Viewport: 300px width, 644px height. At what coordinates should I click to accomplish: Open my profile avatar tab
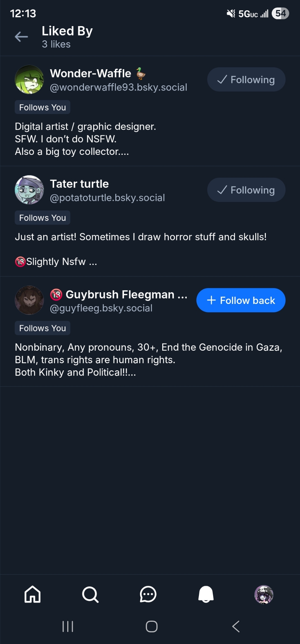click(x=264, y=594)
